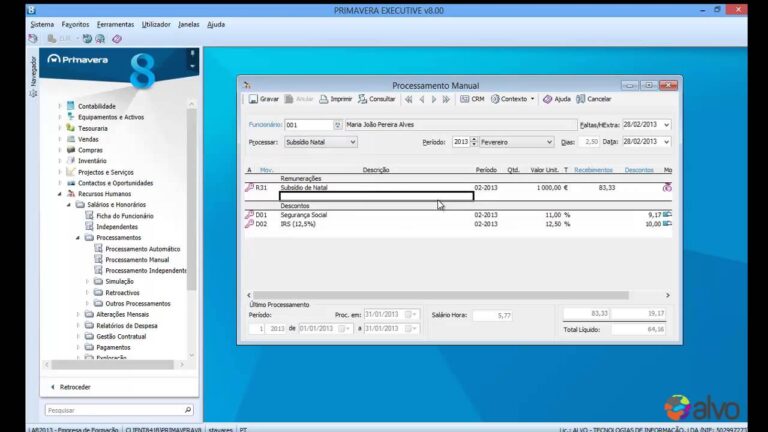Select Processamento Manual in tree
The image size is (768, 432).
(x=137, y=260)
